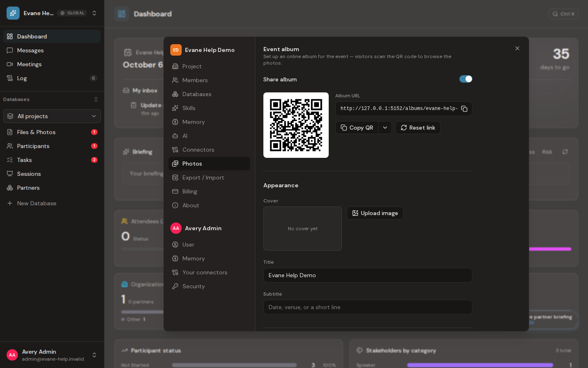Expand the All projects dropdown

tap(52, 116)
